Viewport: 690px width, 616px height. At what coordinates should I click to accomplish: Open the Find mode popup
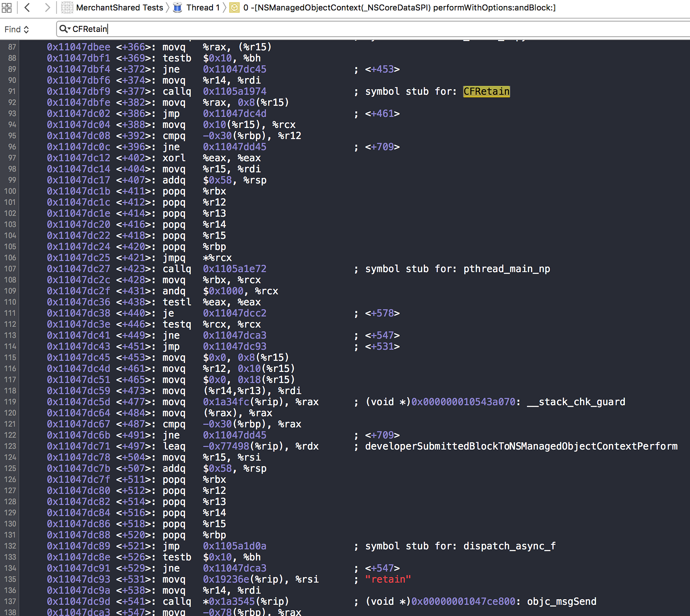(17, 29)
